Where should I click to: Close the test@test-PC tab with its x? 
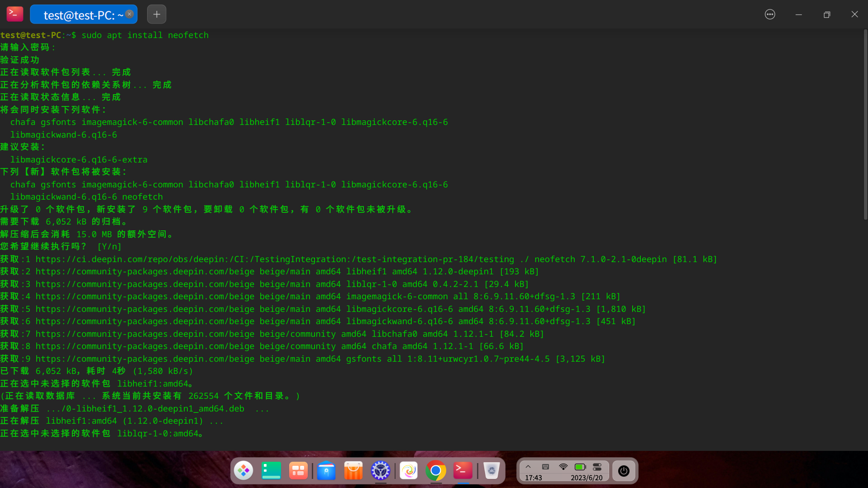(x=129, y=14)
